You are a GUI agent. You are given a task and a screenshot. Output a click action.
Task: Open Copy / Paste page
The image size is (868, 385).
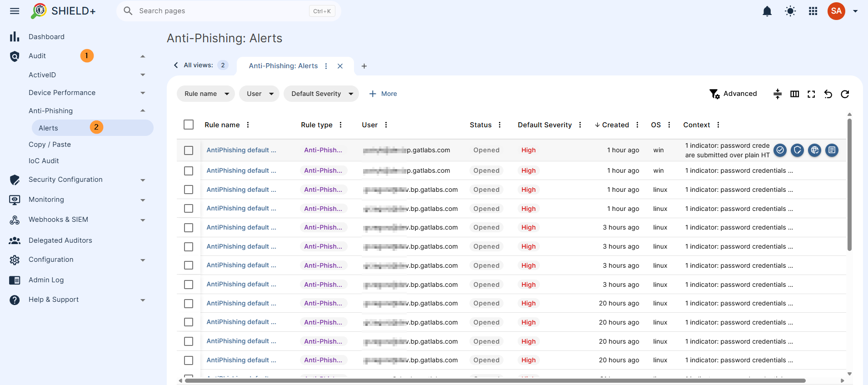(x=50, y=145)
